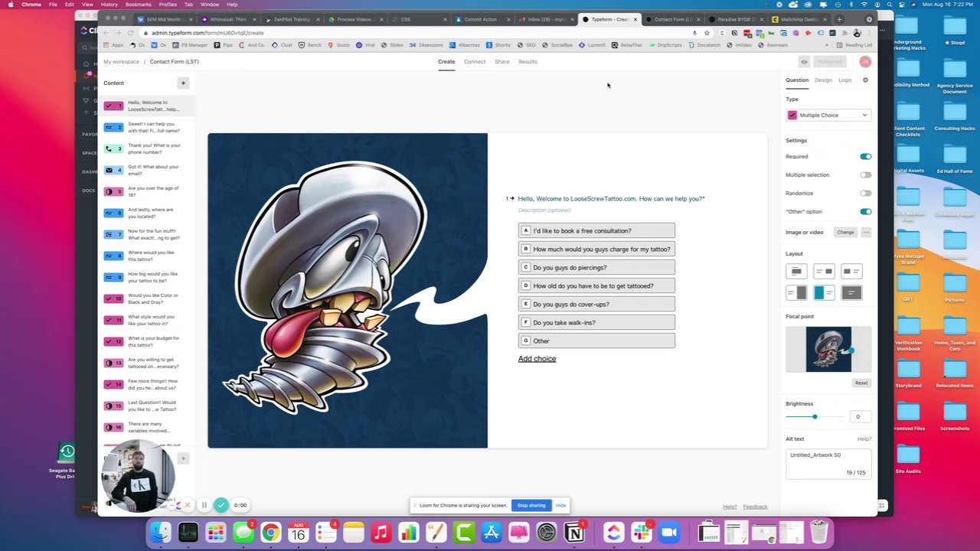Click the Add choice link
Image resolution: width=980 pixels, height=551 pixels.
tap(537, 358)
